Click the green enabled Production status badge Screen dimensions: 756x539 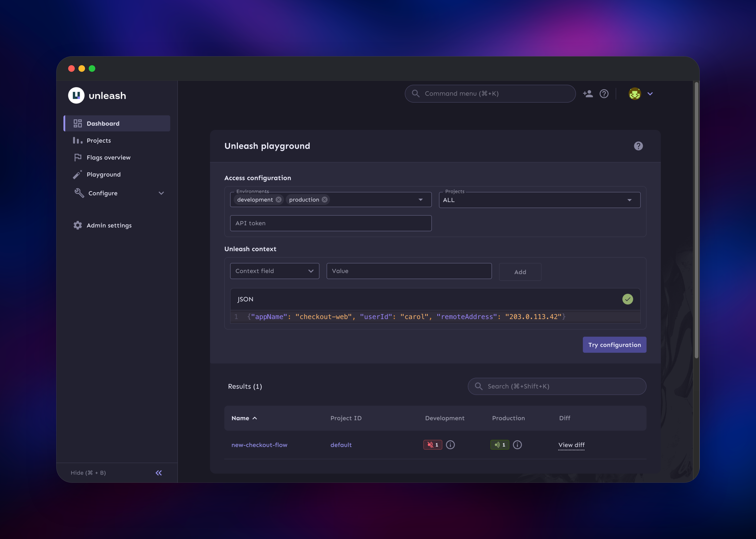(x=500, y=445)
